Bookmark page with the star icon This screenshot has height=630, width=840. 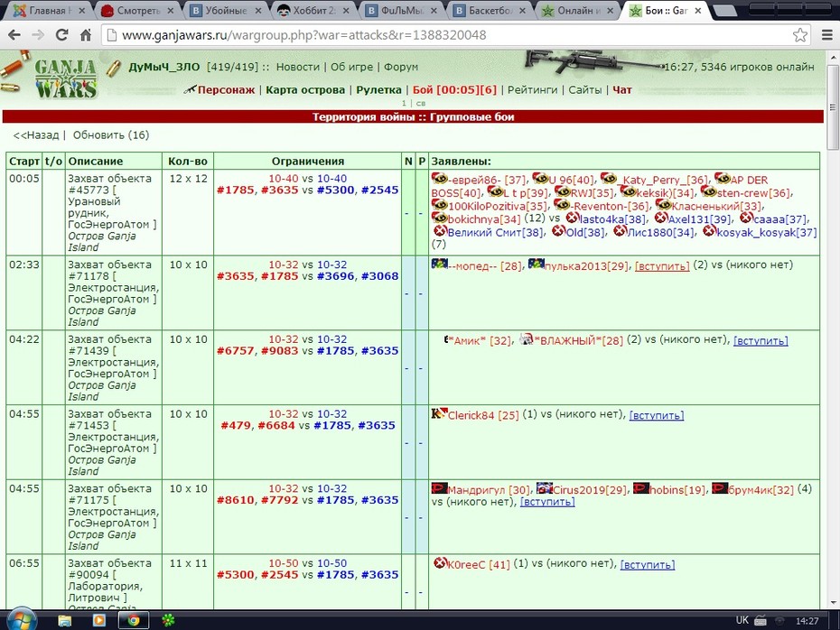pos(800,35)
